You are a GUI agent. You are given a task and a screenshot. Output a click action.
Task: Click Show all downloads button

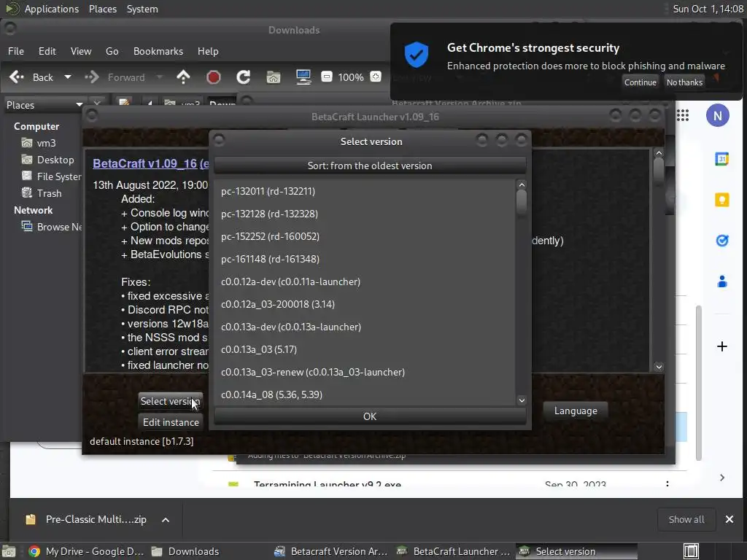click(686, 519)
